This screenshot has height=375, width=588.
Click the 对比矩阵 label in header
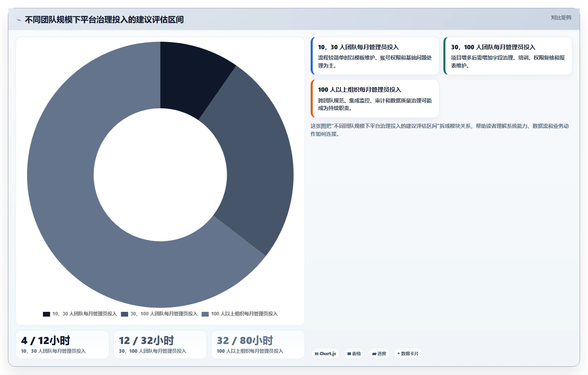click(x=561, y=17)
